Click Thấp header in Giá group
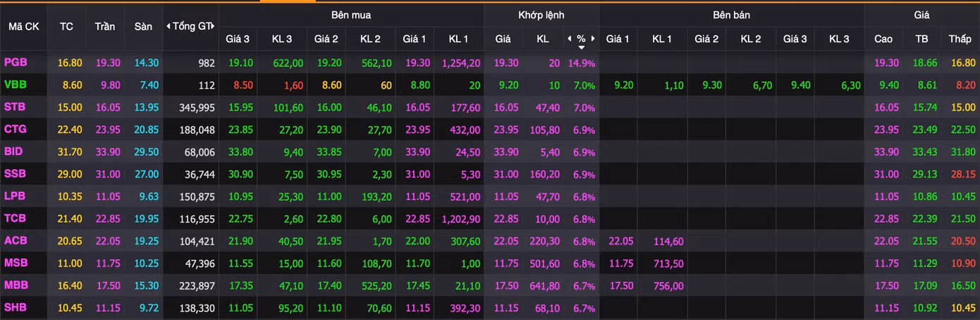 (960, 39)
